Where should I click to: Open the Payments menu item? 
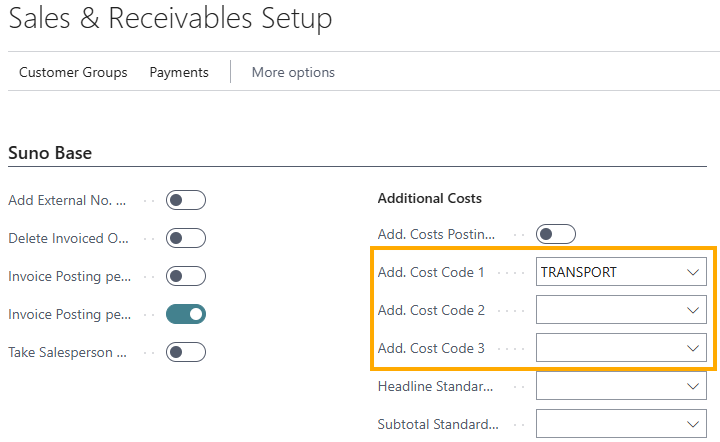[x=179, y=73]
